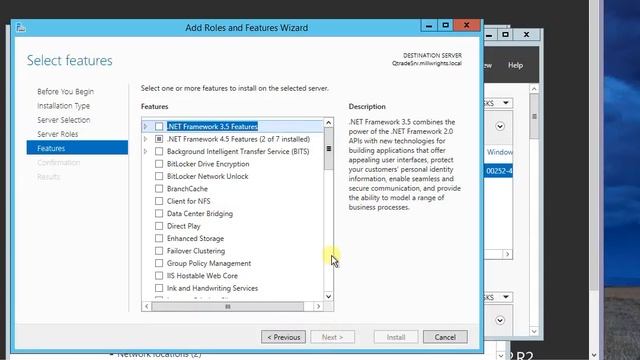The height and width of the screenshot is (360, 640).
Task: Expand .NET Framework 4.5 Features node
Action: point(146,139)
